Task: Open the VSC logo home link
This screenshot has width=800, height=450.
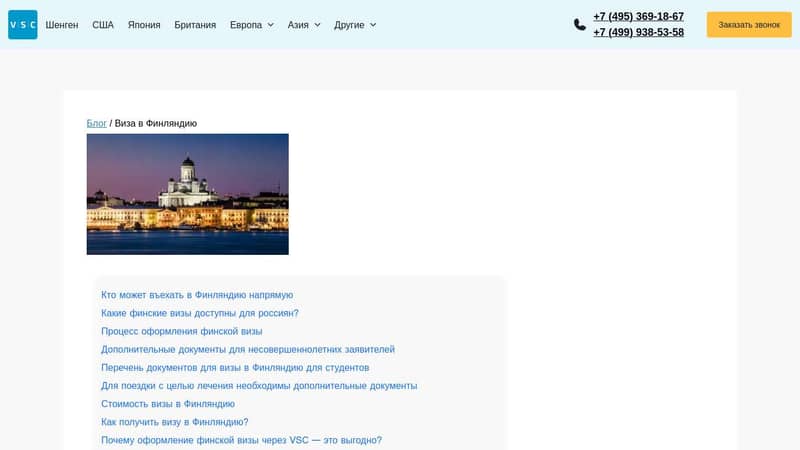Action: (x=22, y=24)
